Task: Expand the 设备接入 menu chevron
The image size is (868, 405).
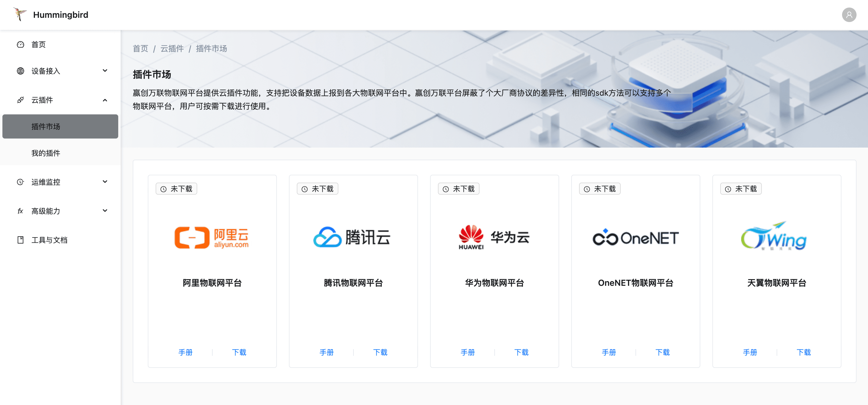Action: click(105, 71)
